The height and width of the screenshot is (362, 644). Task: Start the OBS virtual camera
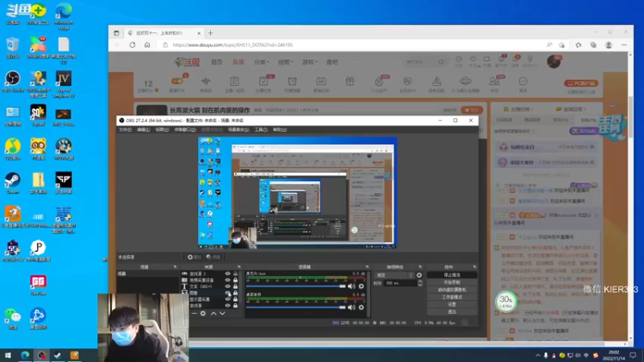click(x=452, y=290)
